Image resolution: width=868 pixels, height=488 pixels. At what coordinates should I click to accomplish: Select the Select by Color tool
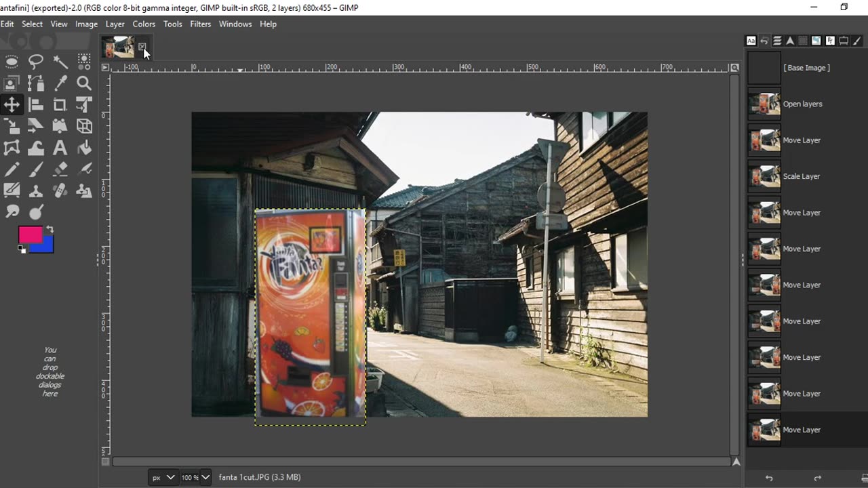[84, 62]
